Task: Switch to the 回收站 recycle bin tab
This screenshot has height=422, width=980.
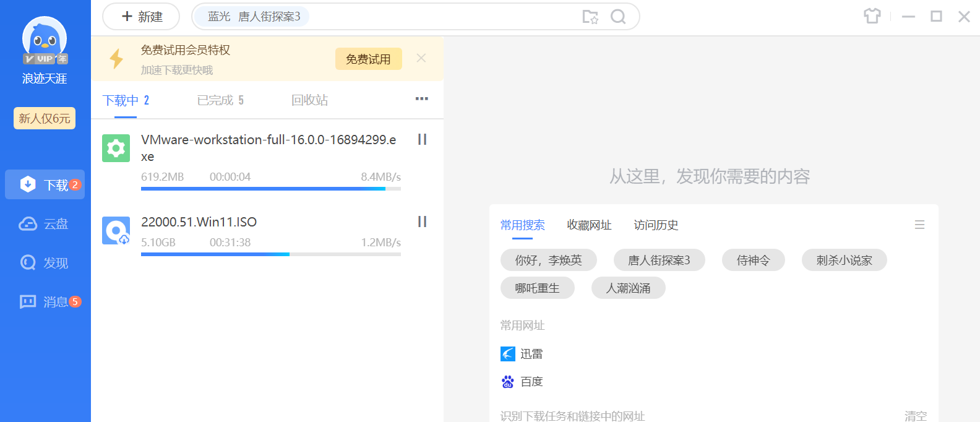Action: (x=309, y=100)
